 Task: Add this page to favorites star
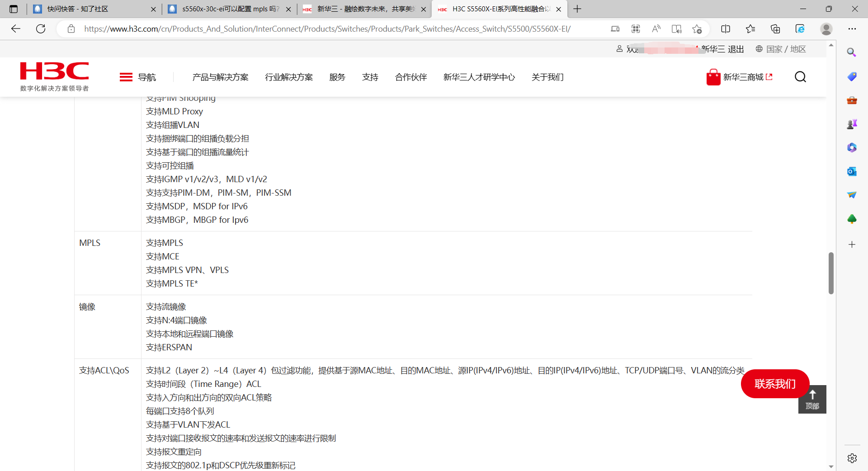pyautogui.click(x=697, y=29)
